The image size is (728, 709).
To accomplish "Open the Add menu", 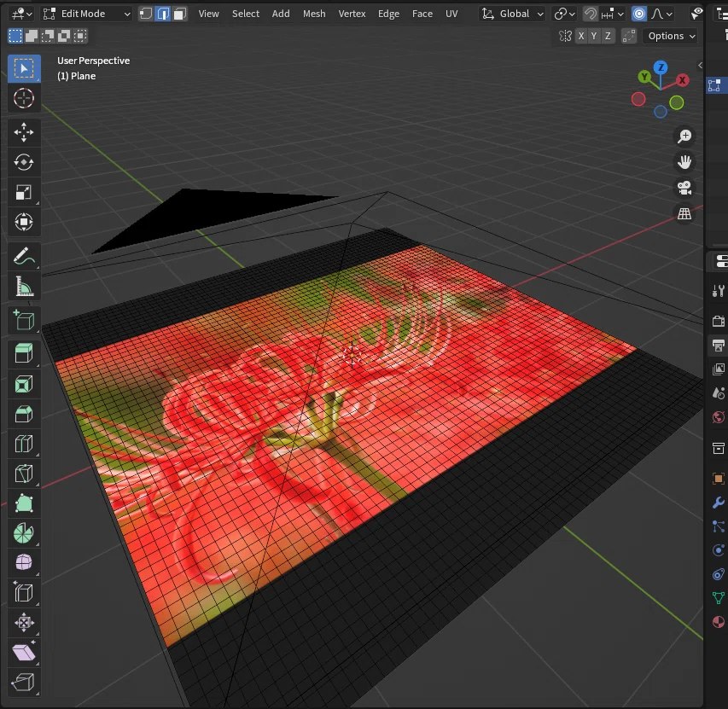I will 281,14.
